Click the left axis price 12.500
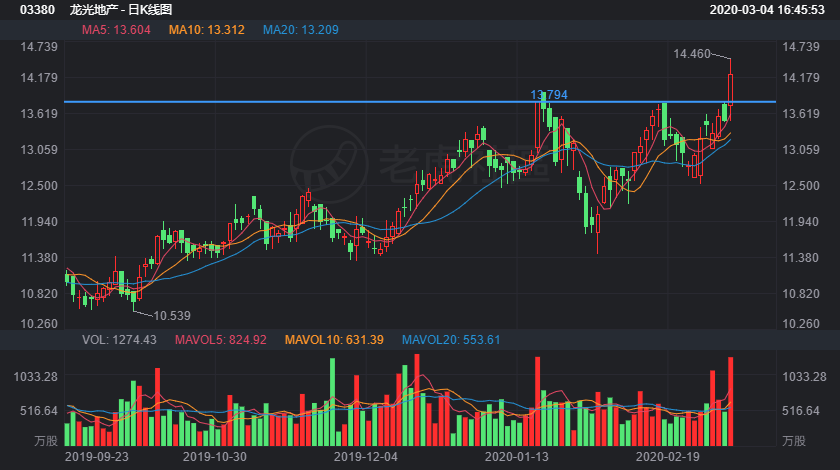The image size is (840, 470). pos(39,185)
